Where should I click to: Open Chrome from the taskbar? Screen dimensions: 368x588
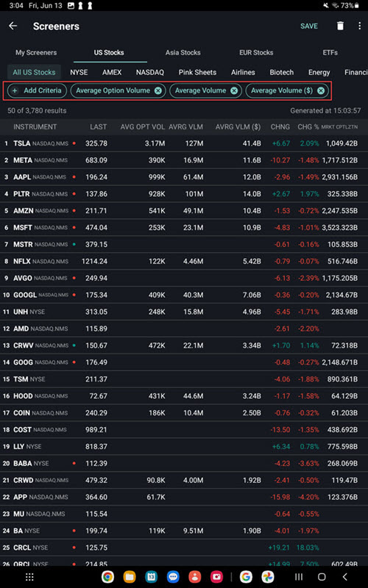[107, 577]
